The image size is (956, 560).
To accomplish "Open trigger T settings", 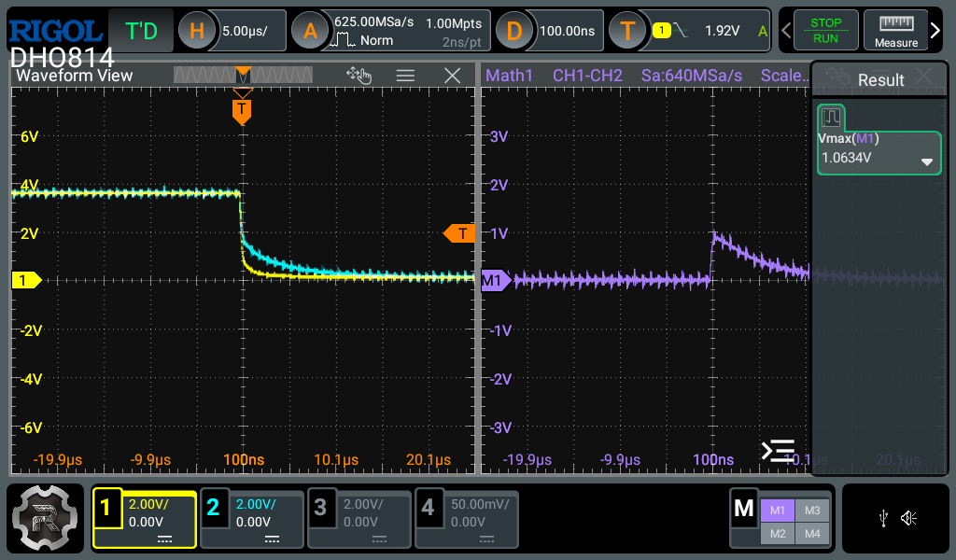I will click(x=627, y=31).
